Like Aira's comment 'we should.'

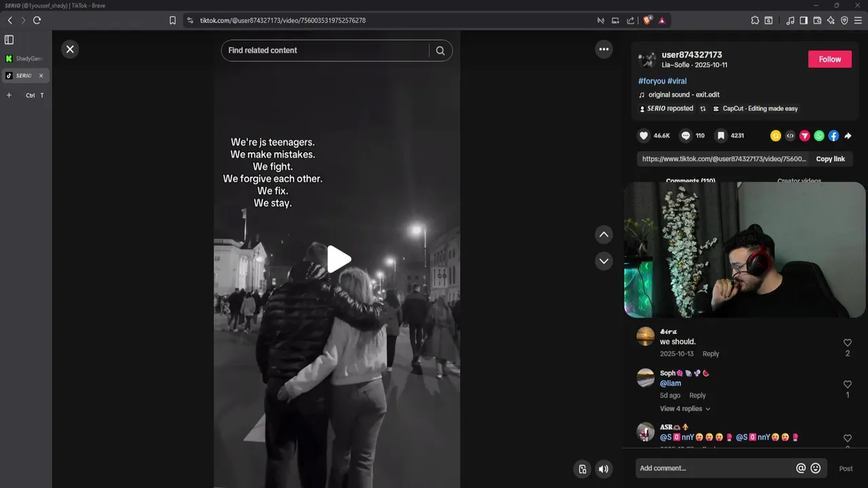[848, 343]
